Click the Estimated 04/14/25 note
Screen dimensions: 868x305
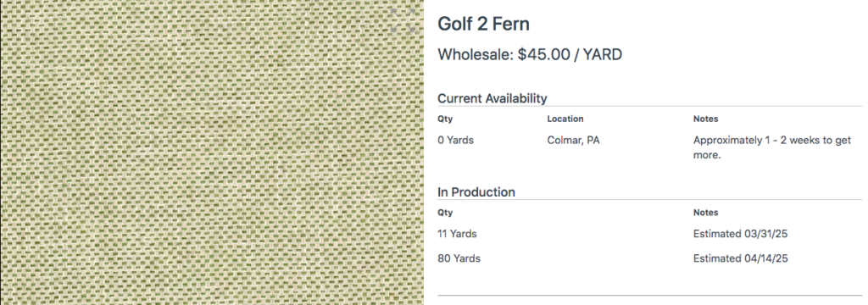click(740, 258)
